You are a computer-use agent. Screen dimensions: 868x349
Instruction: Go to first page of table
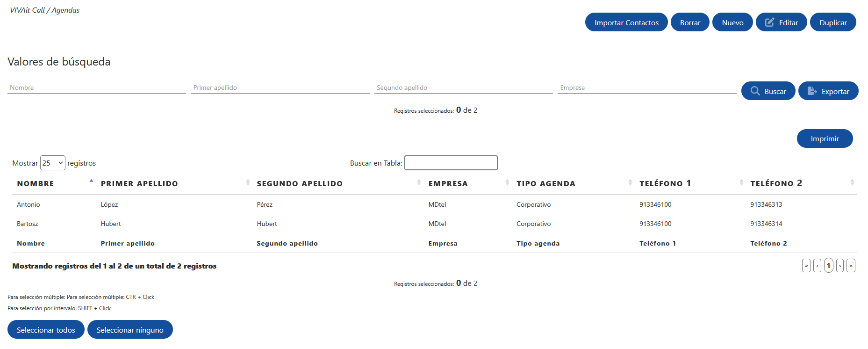point(806,266)
